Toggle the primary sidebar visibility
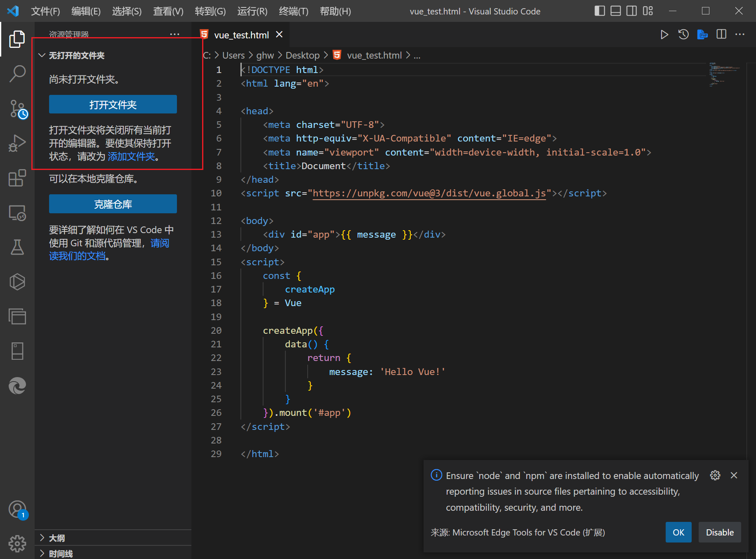This screenshot has height=559, width=756. point(600,11)
